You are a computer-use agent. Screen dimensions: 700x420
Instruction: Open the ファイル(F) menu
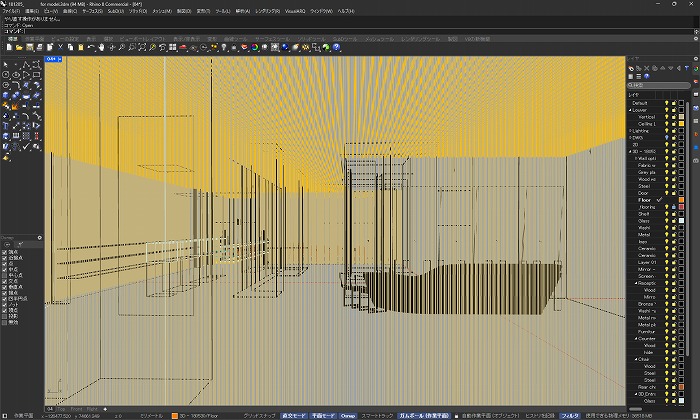pos(11,11)
